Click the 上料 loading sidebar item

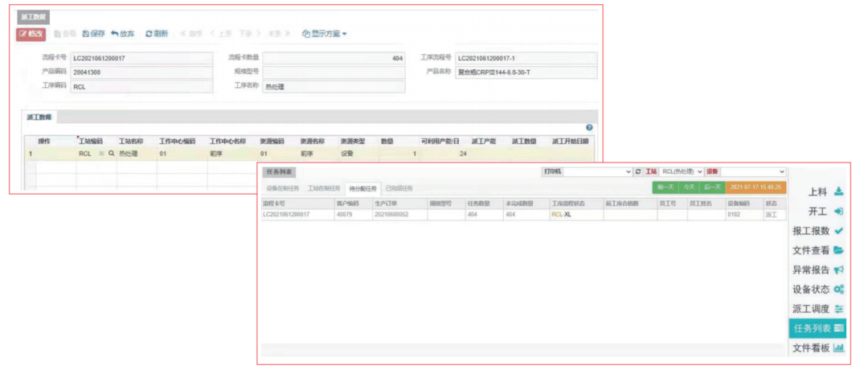[826, 191]
